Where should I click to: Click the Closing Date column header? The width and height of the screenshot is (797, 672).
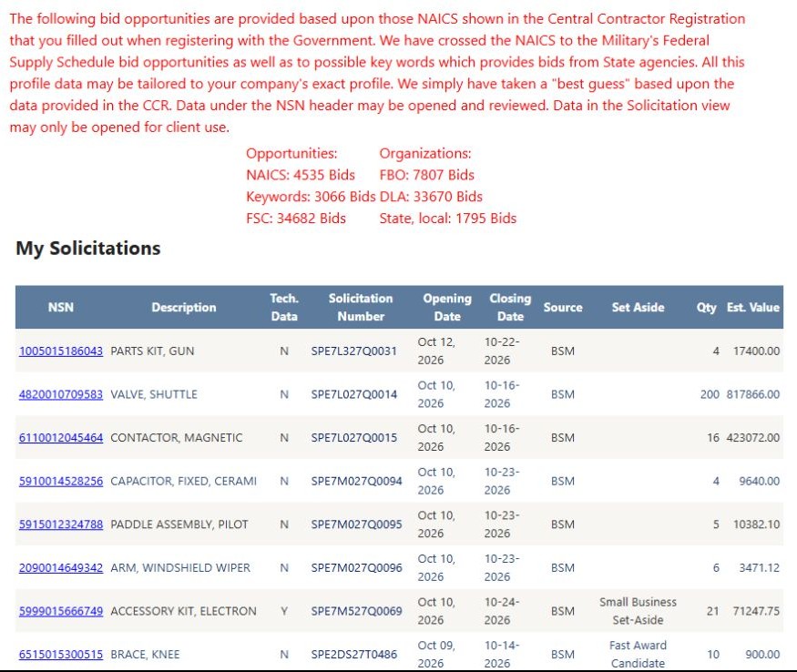510,307
